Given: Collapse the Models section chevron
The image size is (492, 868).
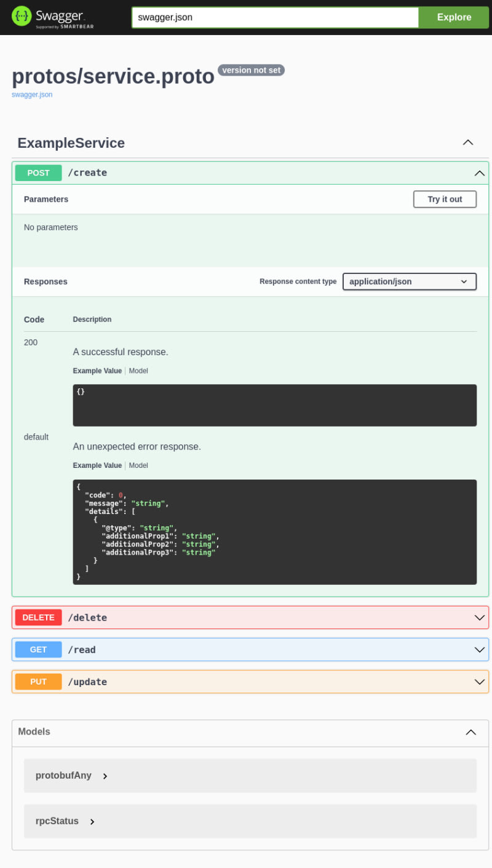Looking at the screenshot, I should pyautogui.click(x=471, y=732).
